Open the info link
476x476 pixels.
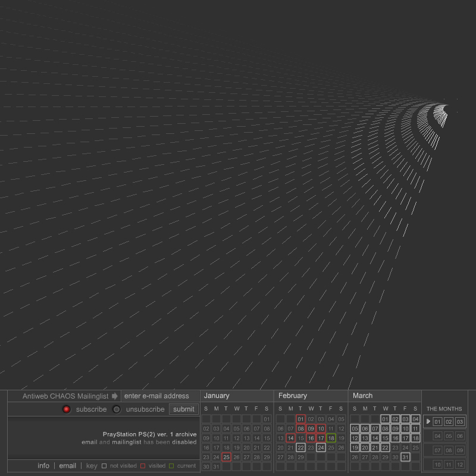coord(43,466)
